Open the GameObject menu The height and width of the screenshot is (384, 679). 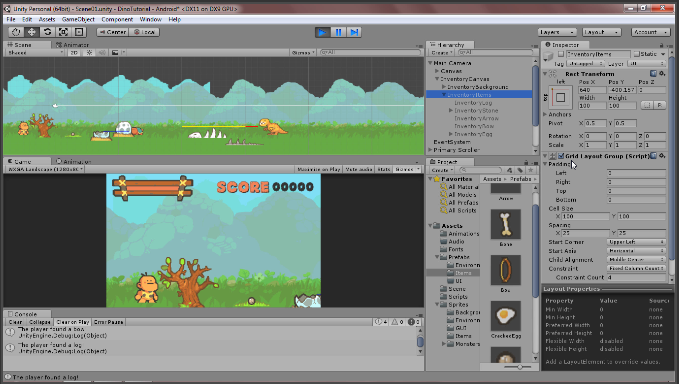[78, 19]
